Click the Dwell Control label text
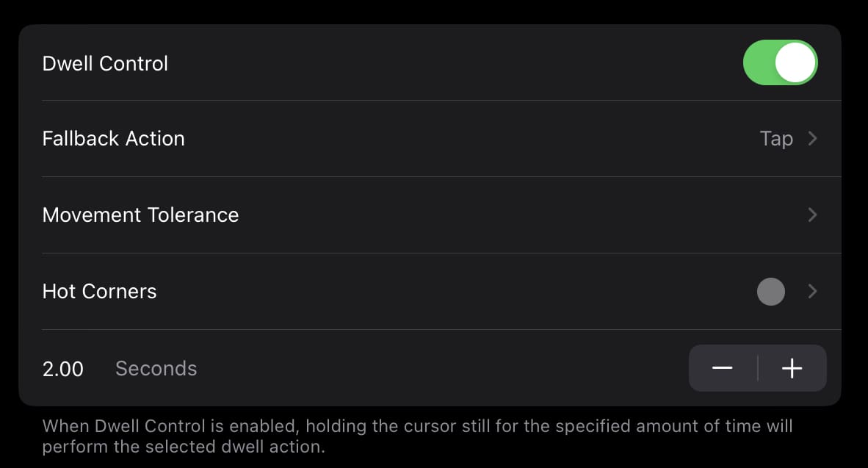The width and height of the screenshot is (868, 468). pyautogui.click(x=105, y=63)
